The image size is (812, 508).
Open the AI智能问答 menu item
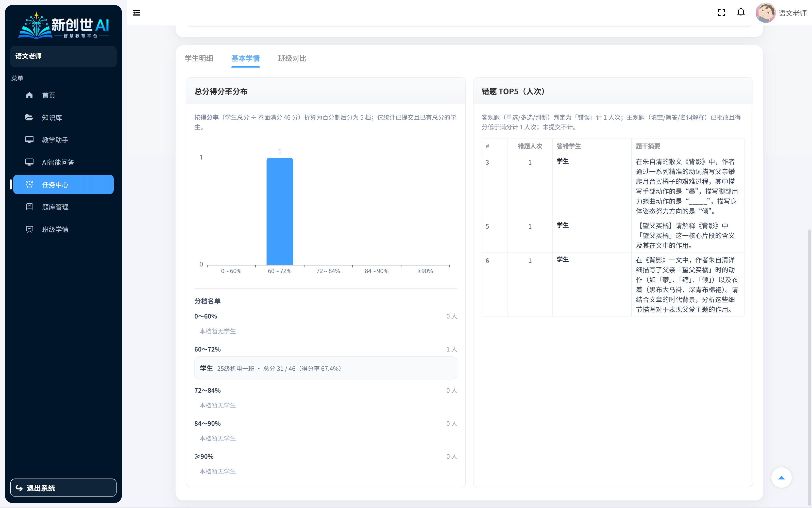pyautogui.click(x=63, y=162)
